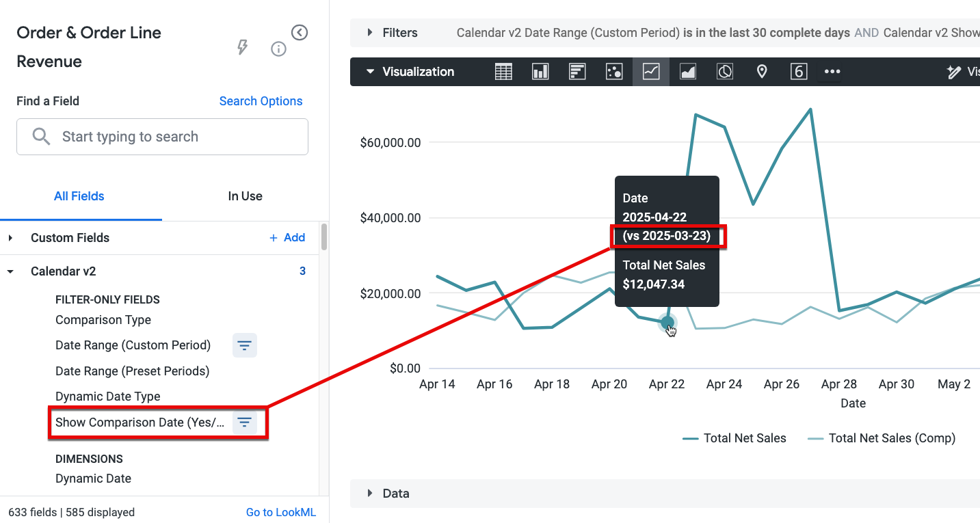Screen dimensions: 980x523
Task: Open the Go to LookML link
Action: pos(280,512)
